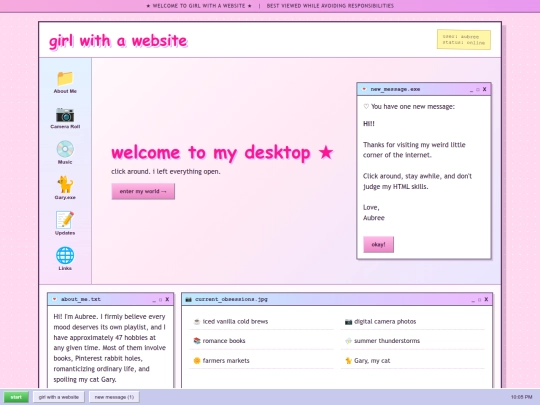This screenshot has width=540, height=405.
Task: Click the about_me.txt title text
Action: pyautogui.click(x=81, y=299)
